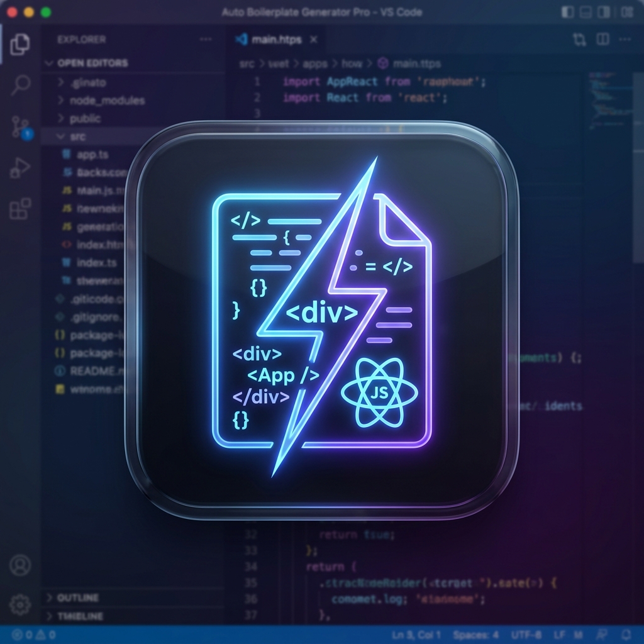Viewport: 644px width, 644px height.
Task: Toggle the bottom panel layout button
Action: click(x=586, y=12)
